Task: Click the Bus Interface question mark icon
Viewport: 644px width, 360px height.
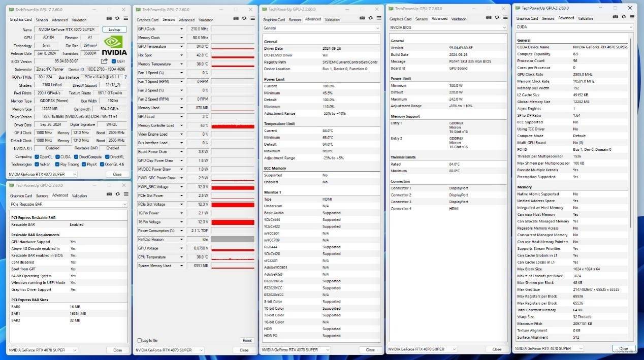Action: point(125,77)
